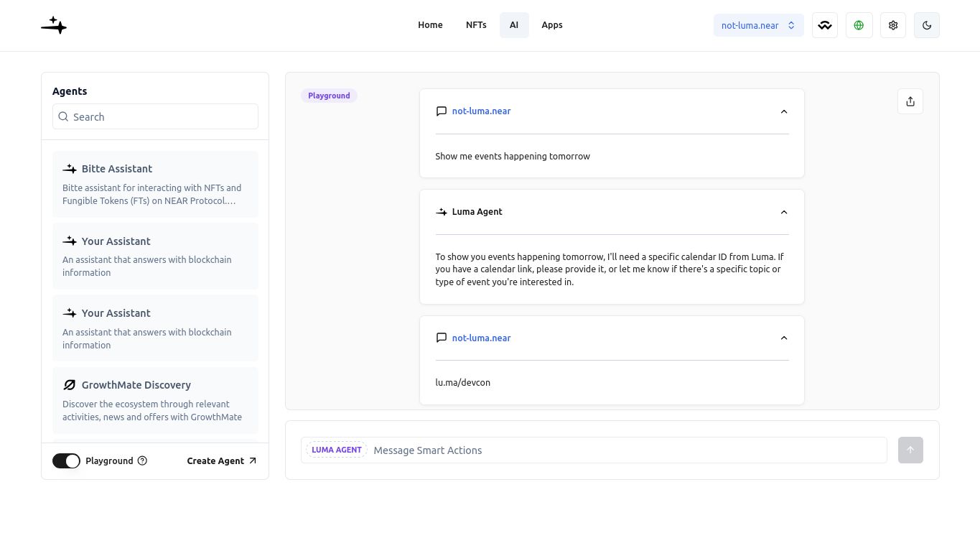The width and height of the screenshot is (980, 551).
Task: Select the Bitte Assistant agent
Action: 155,184
